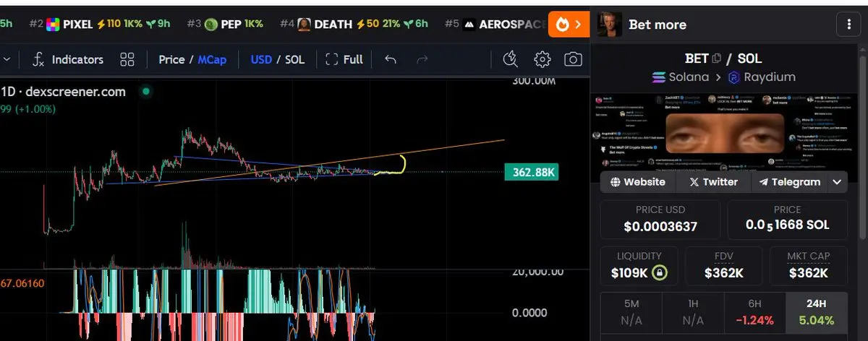This screenshot has height=341, width=868.
Task: Click the FDV $362K box
Action: 723,266
